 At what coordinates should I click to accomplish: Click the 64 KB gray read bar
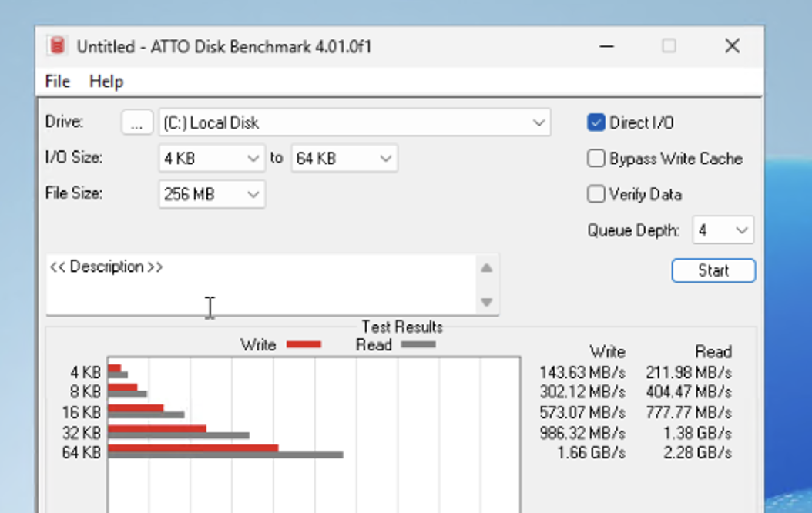tap(226, 455)
